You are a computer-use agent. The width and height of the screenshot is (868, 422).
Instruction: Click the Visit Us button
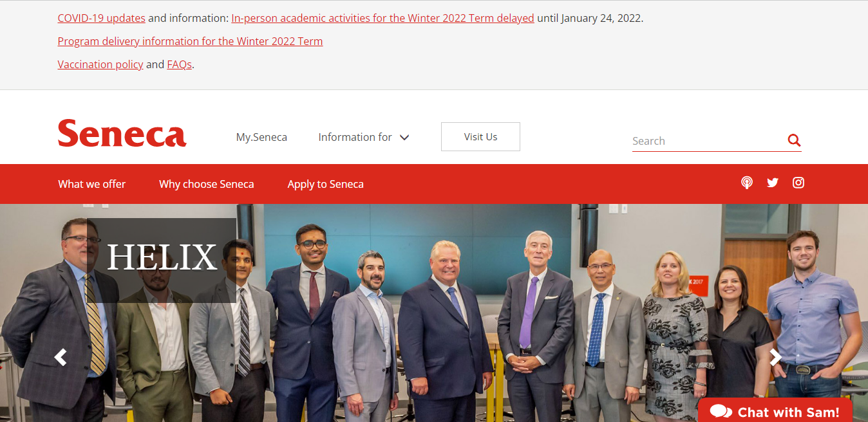point(480,137)
